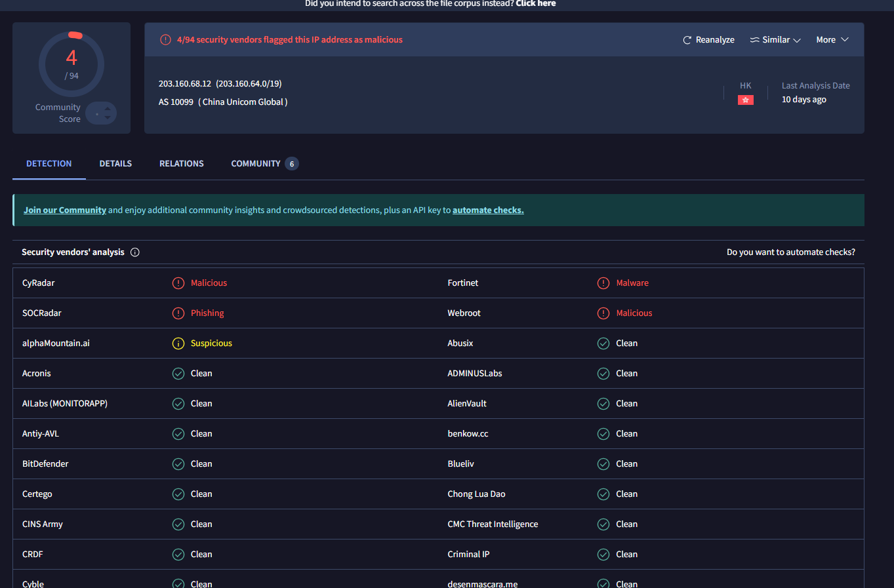894x588 pixels.
Task: Click Antiy-AVL clean checkmark icon
Action: 178,434
